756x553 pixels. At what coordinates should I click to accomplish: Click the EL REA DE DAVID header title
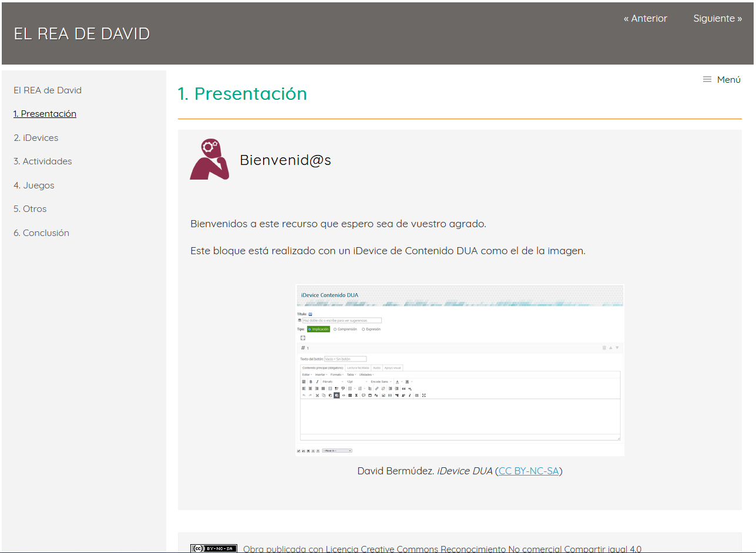point(82,33)
